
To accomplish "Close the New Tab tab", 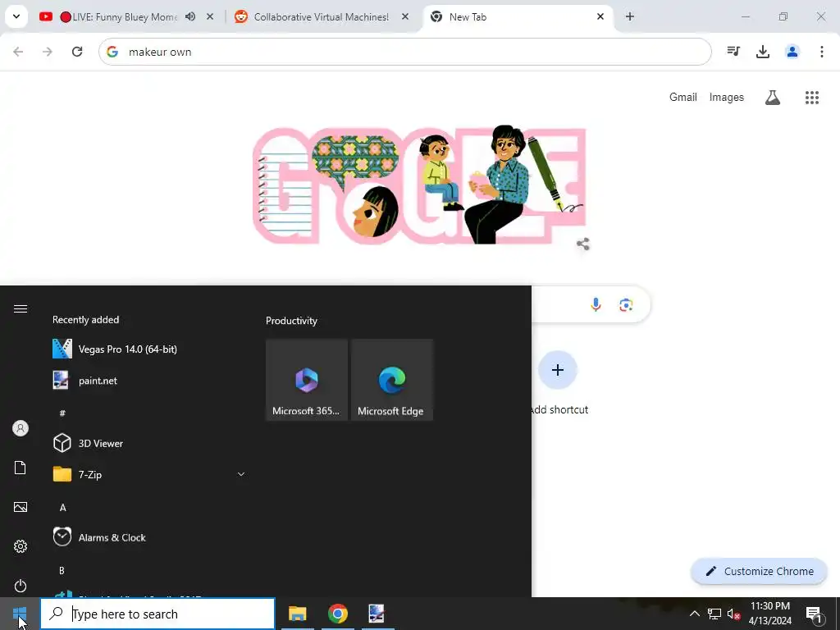I will 600,17.
